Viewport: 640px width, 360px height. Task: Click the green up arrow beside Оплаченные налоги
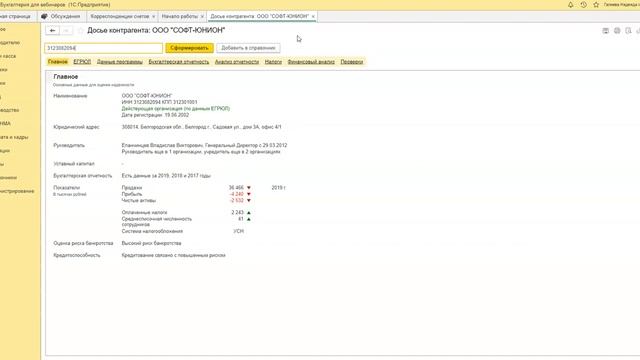pyautogui.click(x=249, y=213)
